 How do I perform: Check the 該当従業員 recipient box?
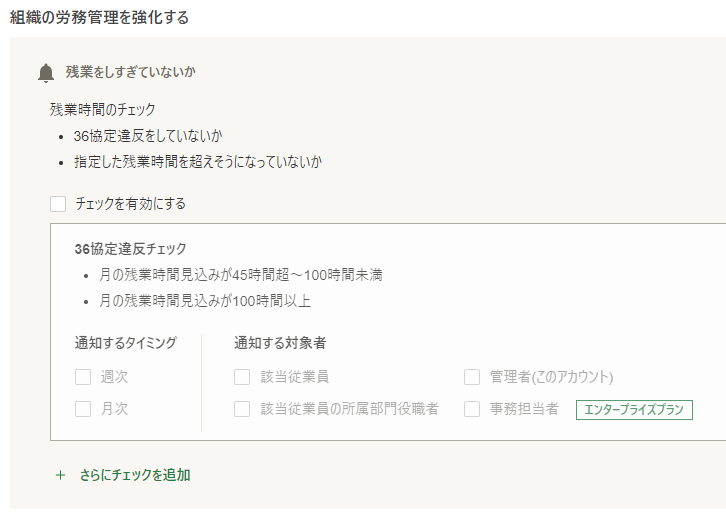click(242, 377)
